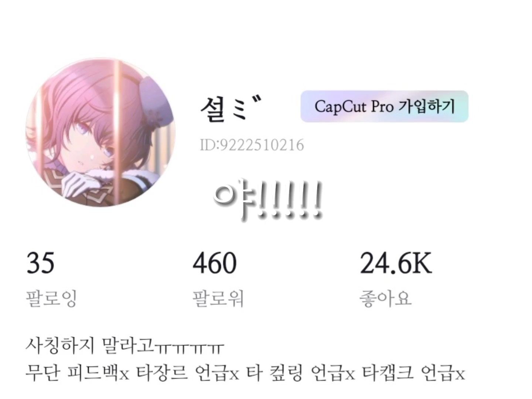Tap the CapCut Pro 가입하기 button
The height and width of the screenshot is (399, 532).
click(x=384, y=106)
